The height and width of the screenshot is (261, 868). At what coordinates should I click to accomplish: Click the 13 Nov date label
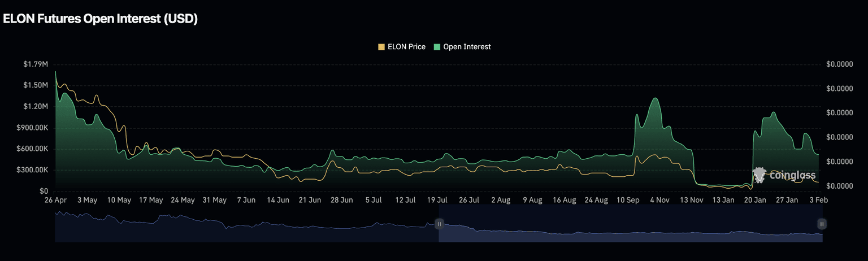tap(691, 200)
